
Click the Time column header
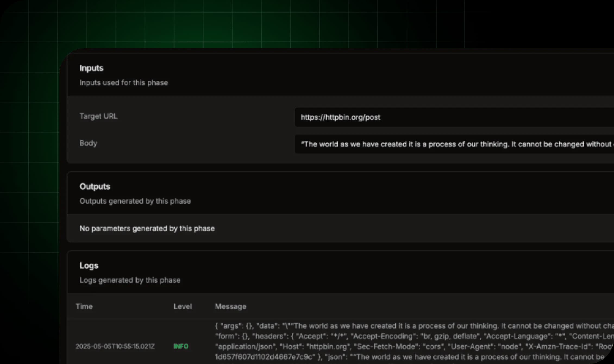pyautogui.click(x=84, y=306)
